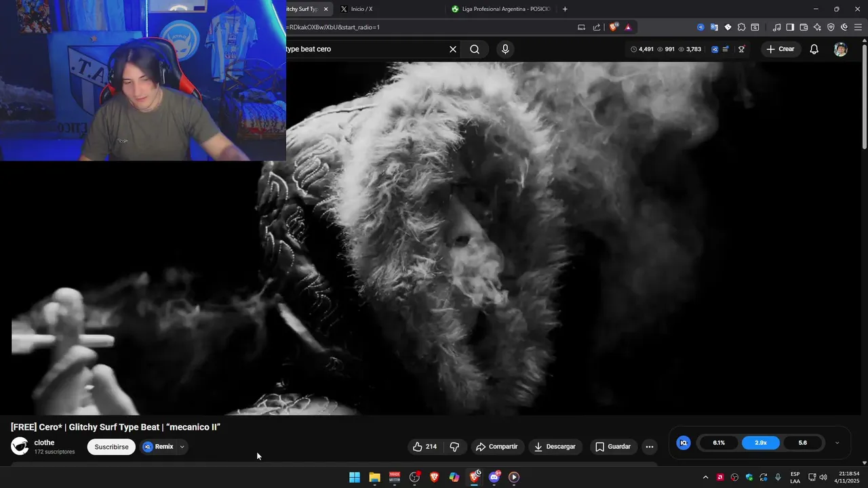Open the clothe channel name link
This screenshot has width=868, height=488.
[x=44, y=443]
